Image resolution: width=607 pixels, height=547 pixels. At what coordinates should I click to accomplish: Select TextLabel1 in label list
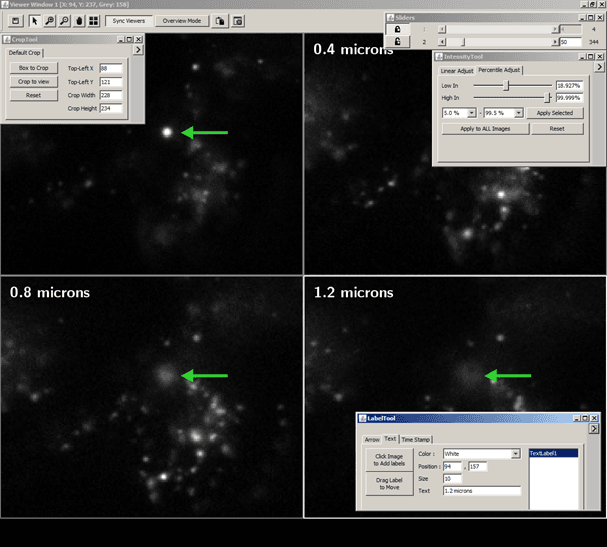(x=553, y=453)
